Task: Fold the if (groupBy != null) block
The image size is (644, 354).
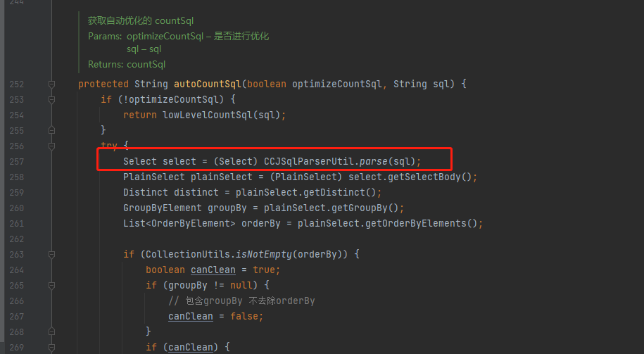Action: pyautogui.click(x=52, y=286)
